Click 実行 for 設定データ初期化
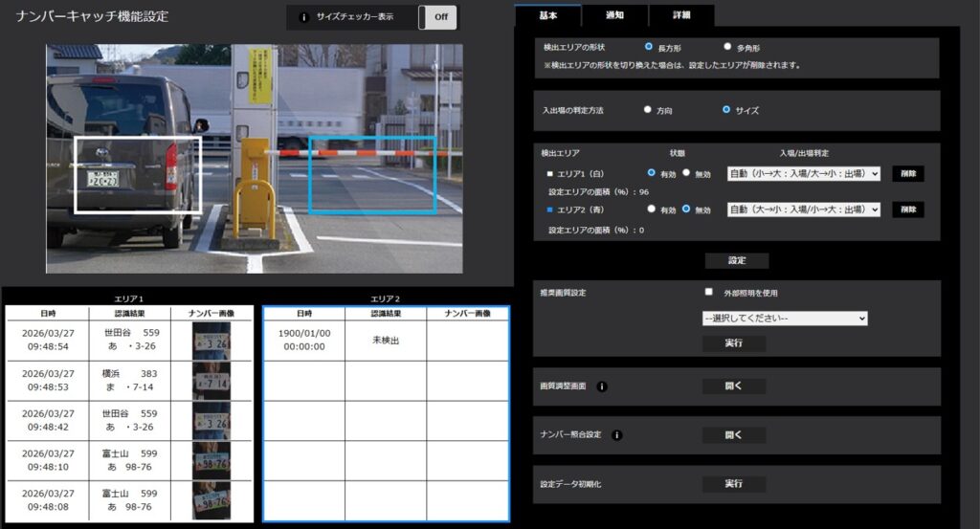 pyautogui.click(x=733, y=484)
